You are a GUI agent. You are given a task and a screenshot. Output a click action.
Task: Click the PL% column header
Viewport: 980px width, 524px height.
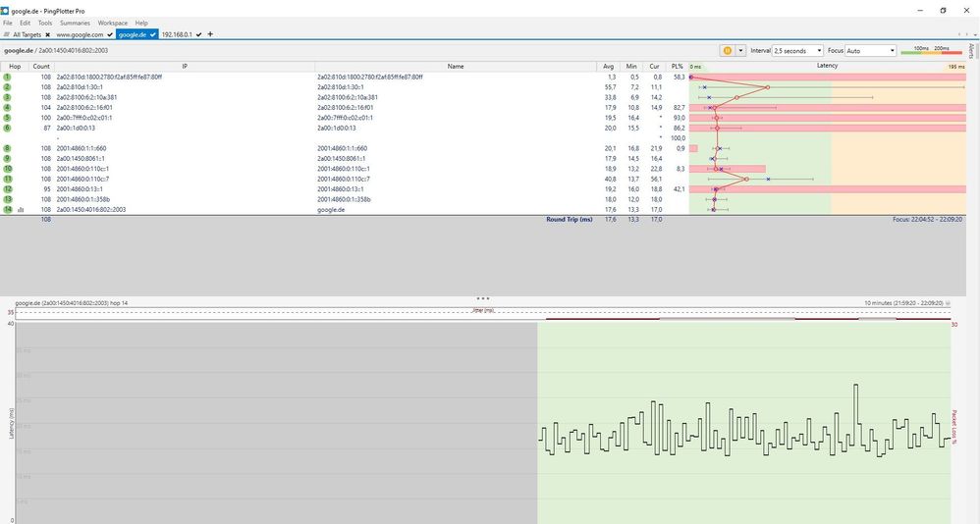click(x=677, y=66)
